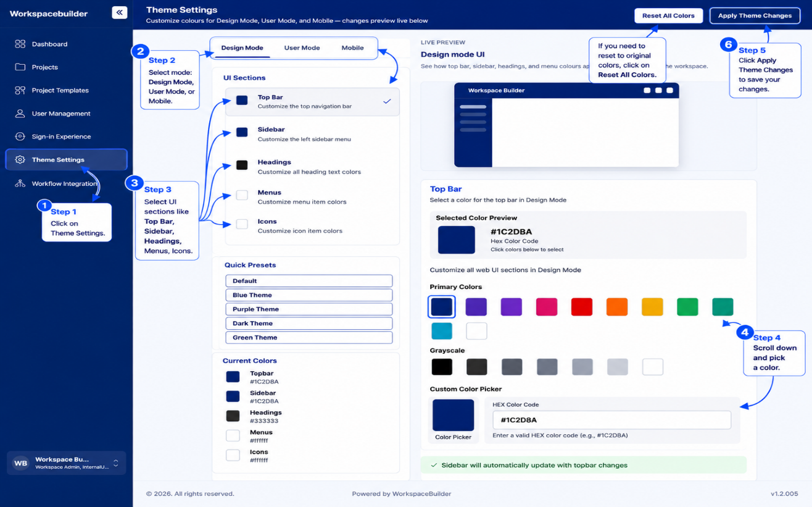Click the HEX Color Code input field
This screenshot has height=507, width=812.
611,420
